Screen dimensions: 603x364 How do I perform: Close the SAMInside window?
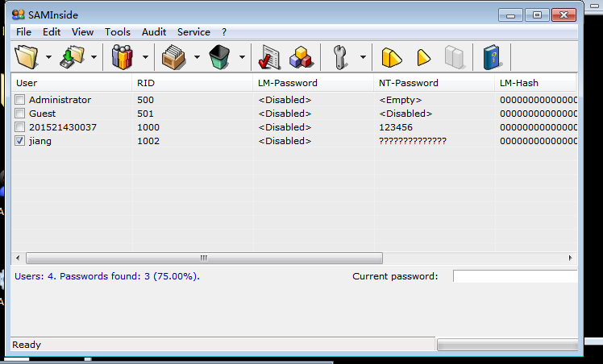coord(563,15)
